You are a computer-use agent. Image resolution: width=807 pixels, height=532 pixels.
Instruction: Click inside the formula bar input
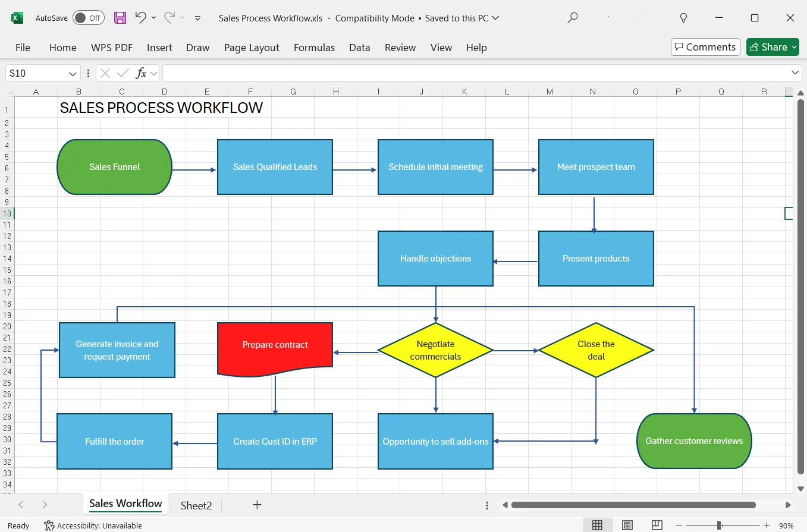[x=476, y=73]
